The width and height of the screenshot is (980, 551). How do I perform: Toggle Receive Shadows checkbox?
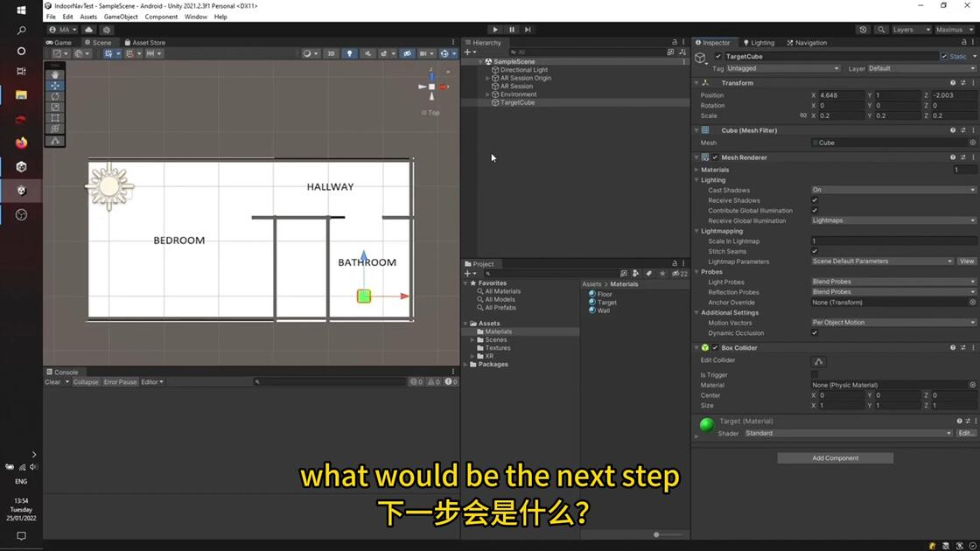click(815, 200)
